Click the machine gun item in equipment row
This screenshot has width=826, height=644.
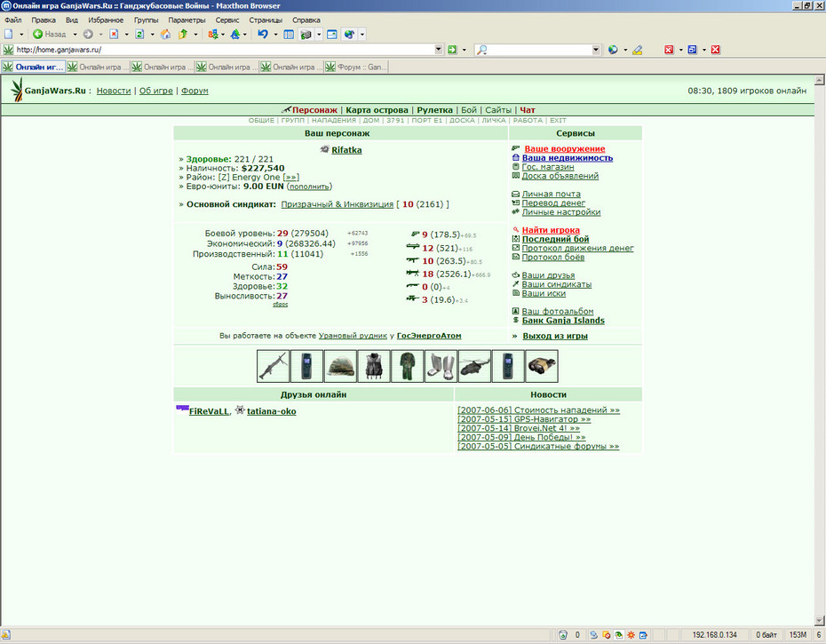coord(273,366)
